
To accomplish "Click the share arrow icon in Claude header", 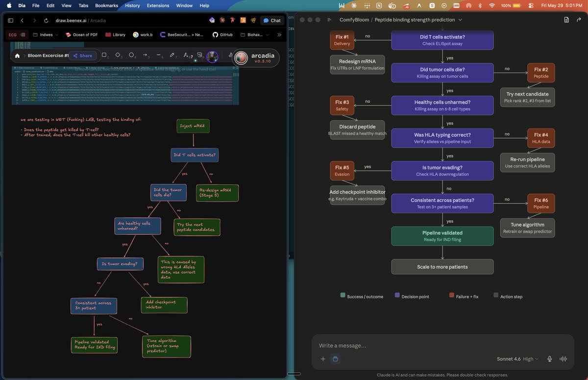I will (579, 20).
